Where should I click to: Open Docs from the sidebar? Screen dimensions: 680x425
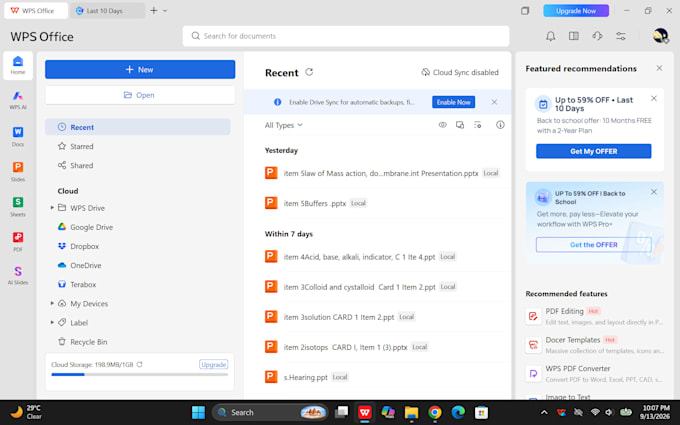click(18, 136)
